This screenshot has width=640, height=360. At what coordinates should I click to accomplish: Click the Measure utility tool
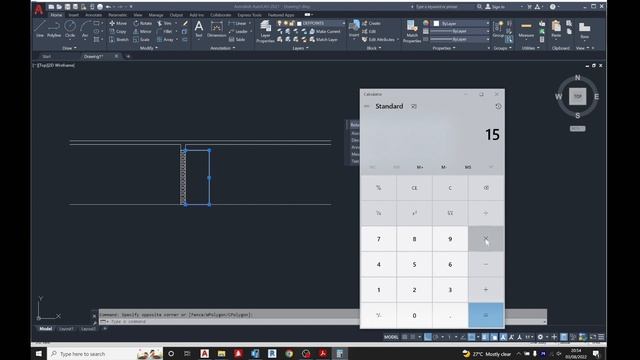(526, 29)
